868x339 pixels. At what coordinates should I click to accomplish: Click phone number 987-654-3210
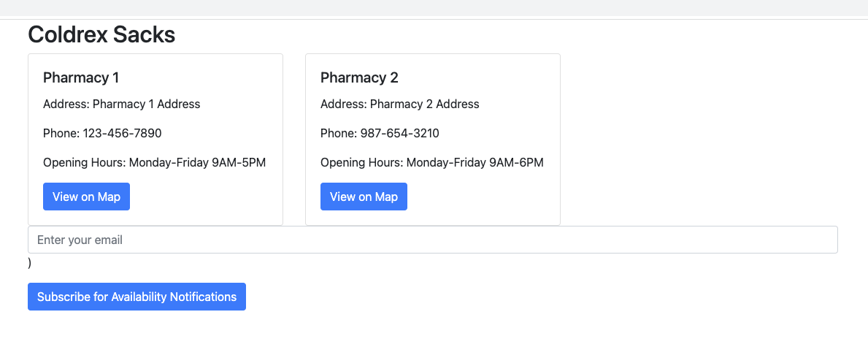pos(399,133)
